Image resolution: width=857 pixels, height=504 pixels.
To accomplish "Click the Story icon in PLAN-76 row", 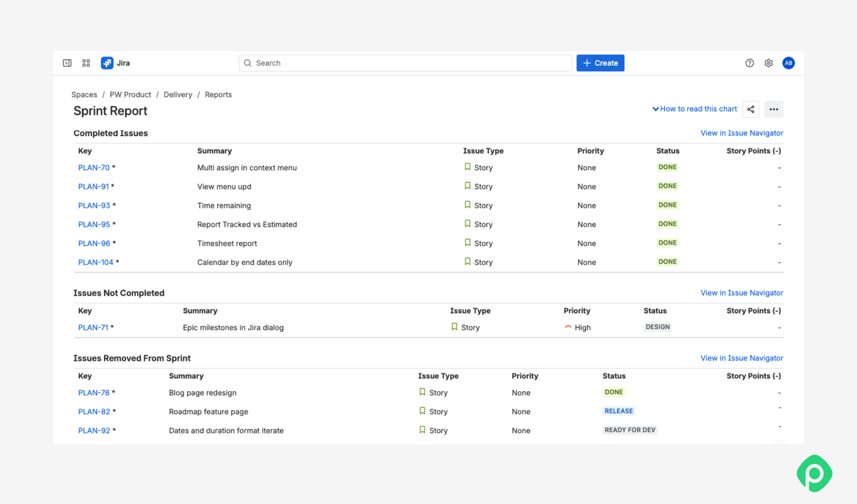I will click(422, 392).
